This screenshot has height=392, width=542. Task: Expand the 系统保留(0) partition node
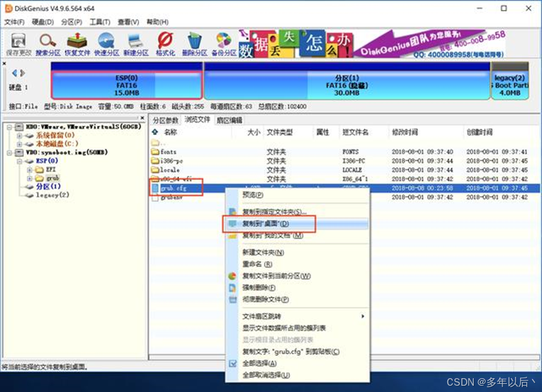point(19,135)
